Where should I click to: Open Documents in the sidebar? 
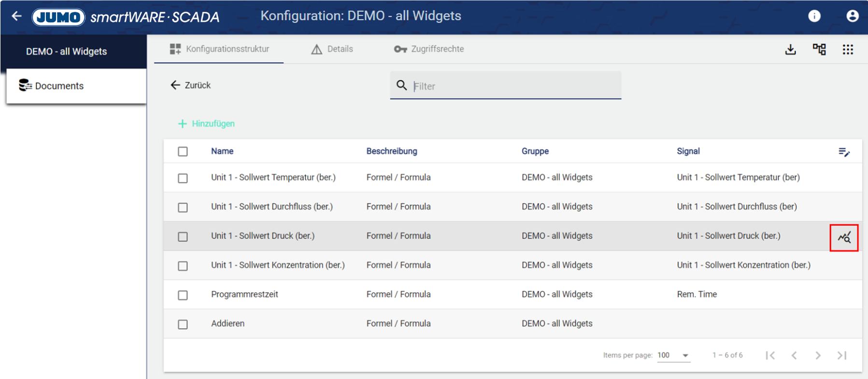pyautogui.click(x=59, y=86)
